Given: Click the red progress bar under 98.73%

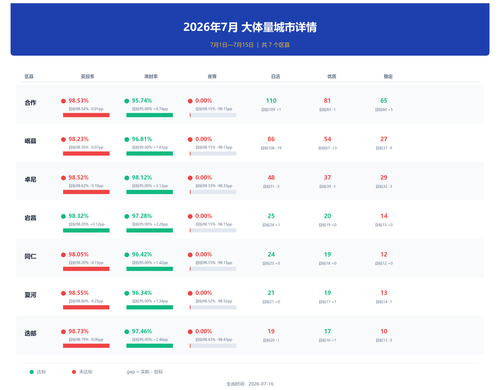Looking at the screenshot, I should tap(86, 346).
